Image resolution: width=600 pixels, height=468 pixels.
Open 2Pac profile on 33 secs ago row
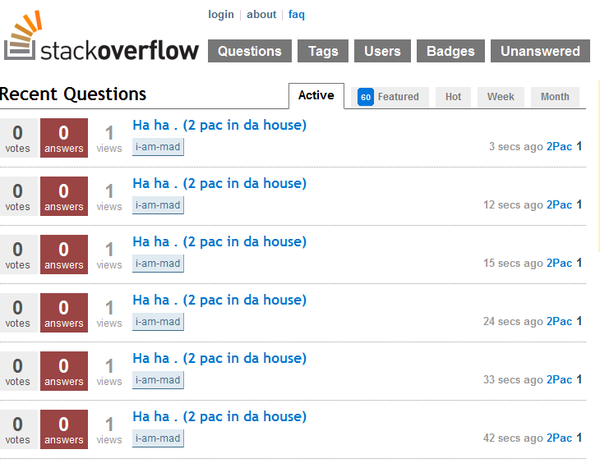pyautogui.click(x=559, y=380)
